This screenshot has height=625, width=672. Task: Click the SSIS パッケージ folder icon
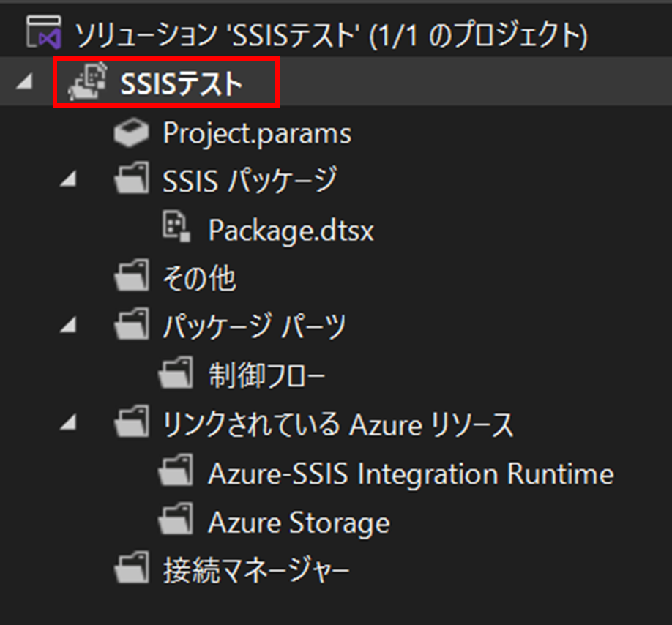point(132,178)
